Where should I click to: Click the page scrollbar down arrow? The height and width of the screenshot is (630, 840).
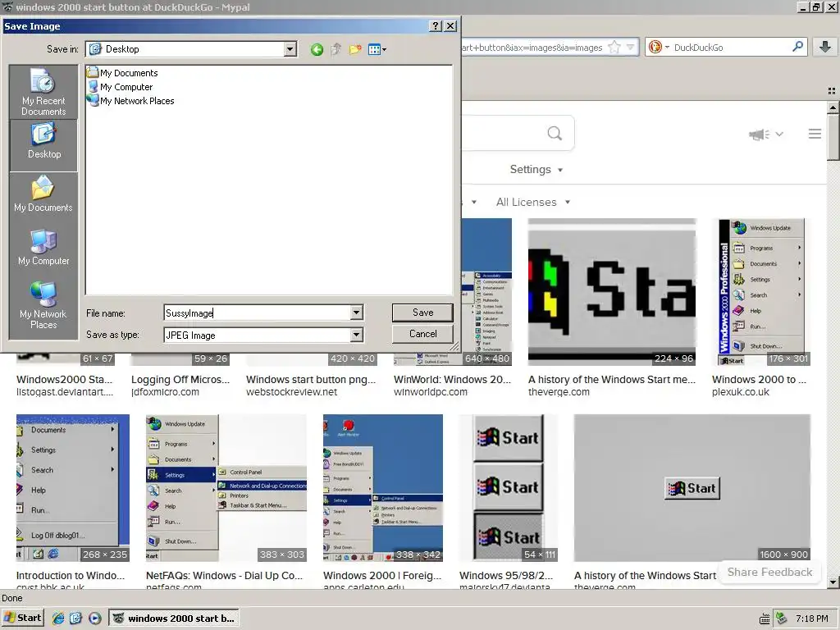click(833, 582)
